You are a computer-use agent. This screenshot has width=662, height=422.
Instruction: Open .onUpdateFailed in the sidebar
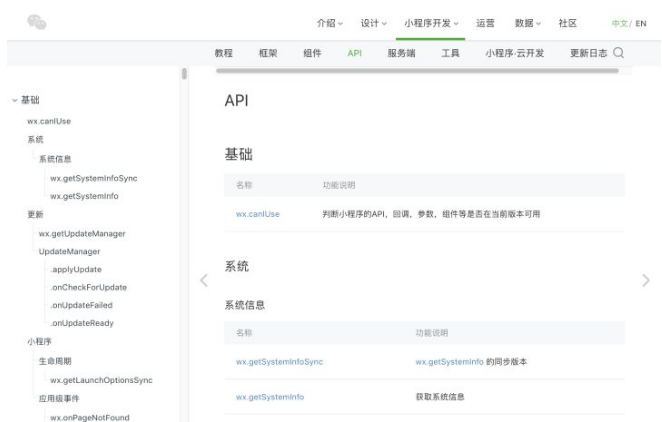81,305
